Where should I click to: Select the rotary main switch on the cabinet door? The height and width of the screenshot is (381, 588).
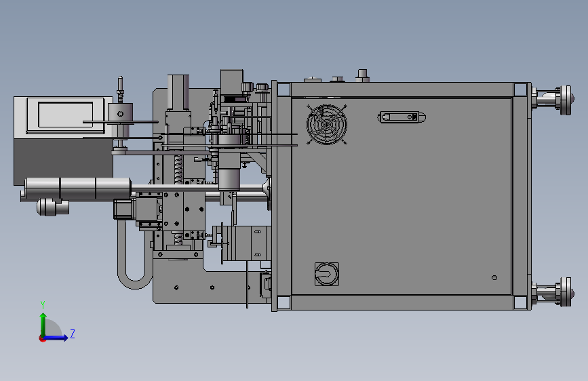[x=327, y=274]
